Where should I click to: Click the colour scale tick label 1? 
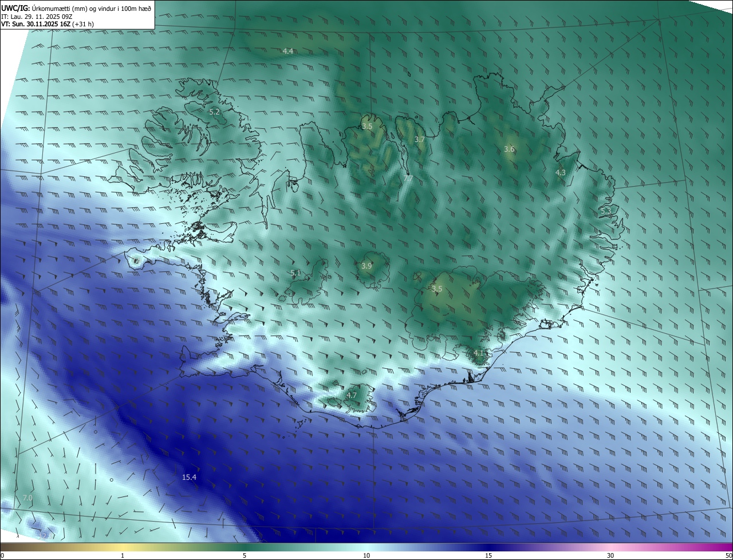[x=123, y=555]
